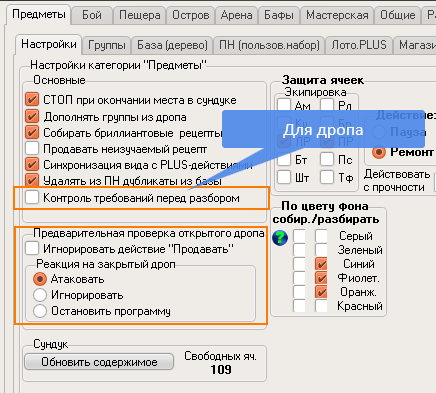
Task: Uncheck the ticked Оранж. checkbox
Action: pos(321,292)
